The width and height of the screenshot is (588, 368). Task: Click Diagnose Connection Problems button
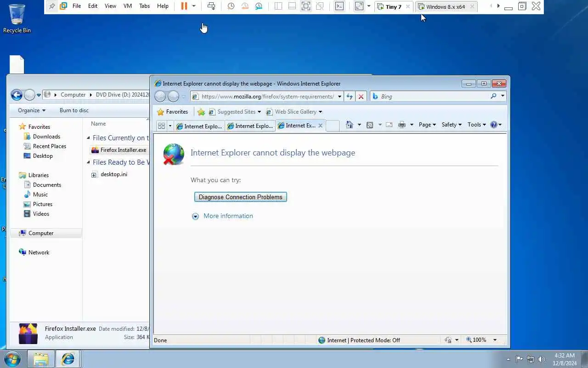pyautogui.click(x=241, y=197)
